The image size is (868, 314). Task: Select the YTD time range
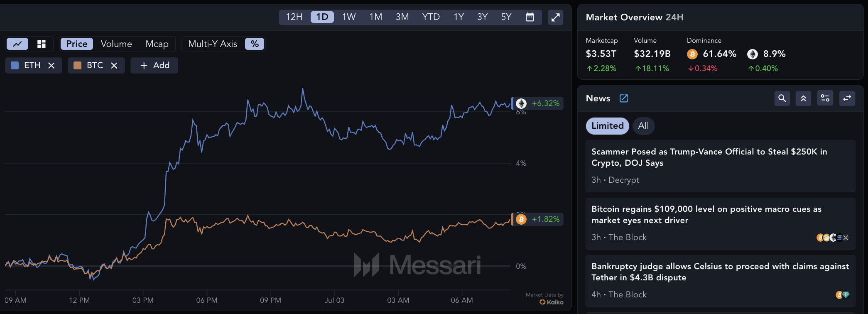point(431,17)
